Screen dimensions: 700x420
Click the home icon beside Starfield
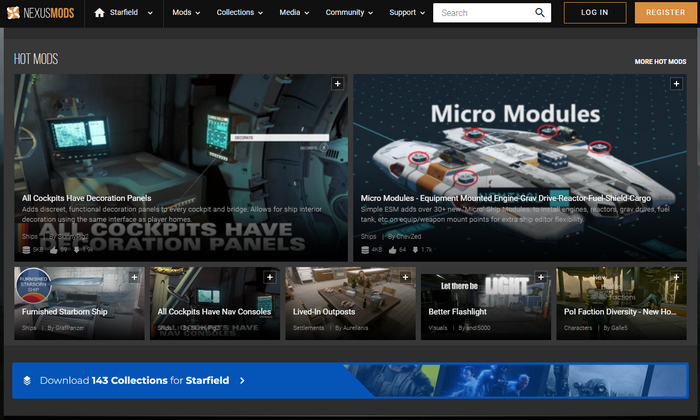[x=99, y=13]
